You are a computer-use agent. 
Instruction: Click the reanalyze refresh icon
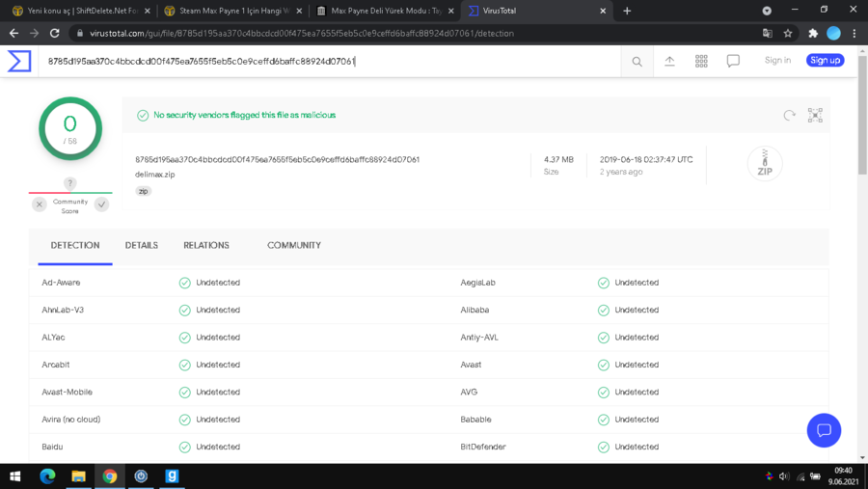click(789, 115)
